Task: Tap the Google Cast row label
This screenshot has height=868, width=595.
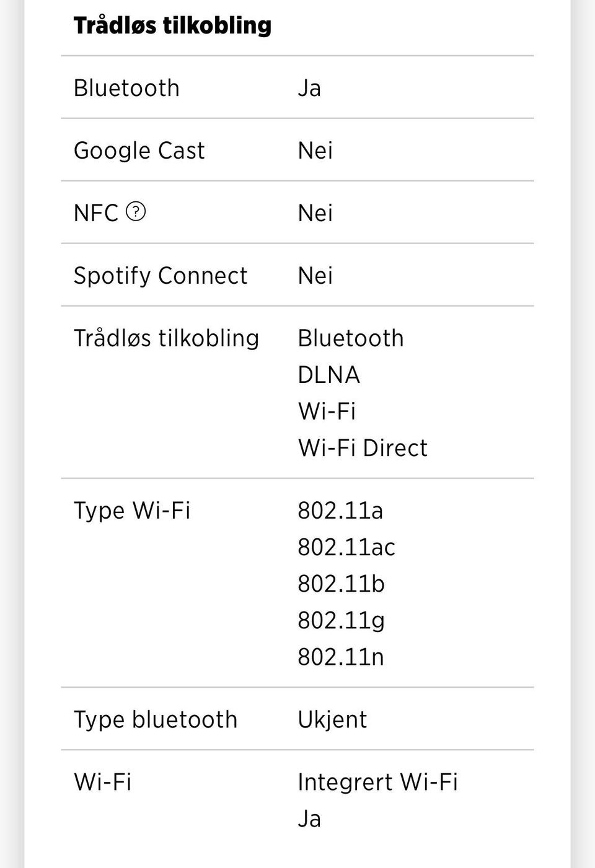Action: [x=139, y=151]
